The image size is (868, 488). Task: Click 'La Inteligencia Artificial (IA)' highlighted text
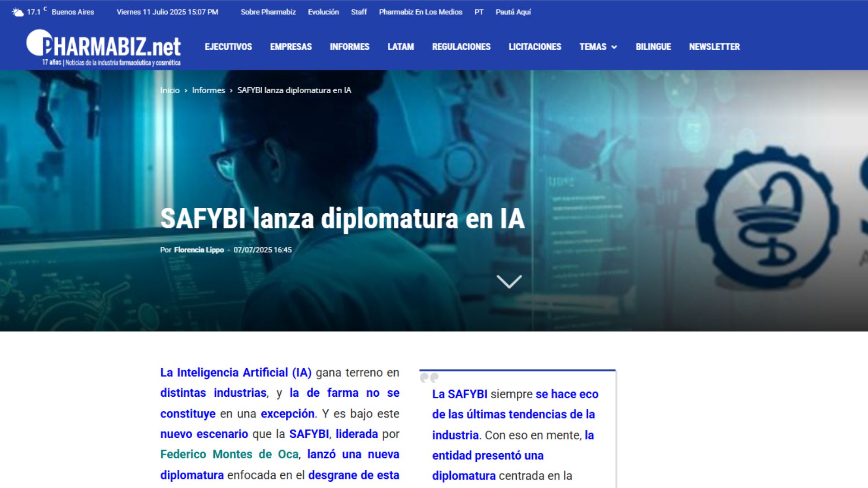(x=236, y=372)
